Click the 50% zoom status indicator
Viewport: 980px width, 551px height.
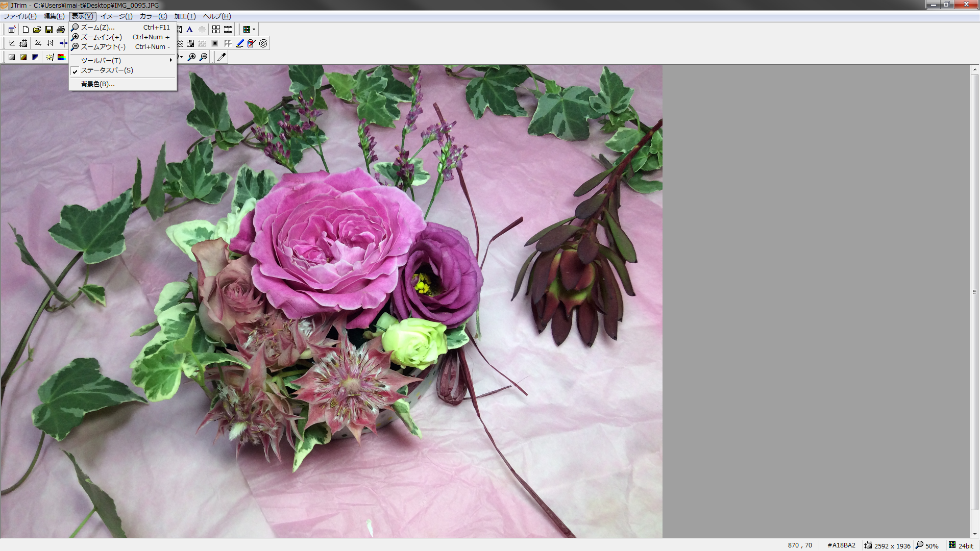(x=927, y=545)
